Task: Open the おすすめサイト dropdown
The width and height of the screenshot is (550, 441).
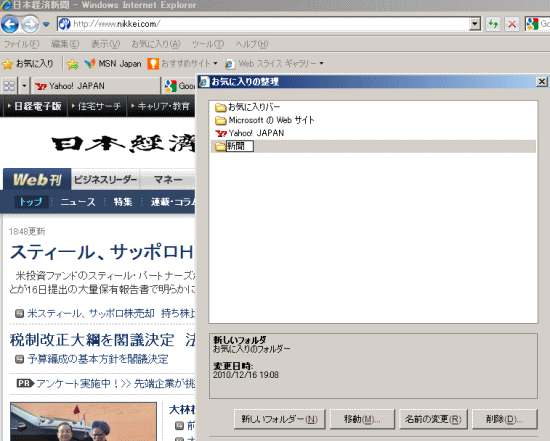Action: point(182,64)
